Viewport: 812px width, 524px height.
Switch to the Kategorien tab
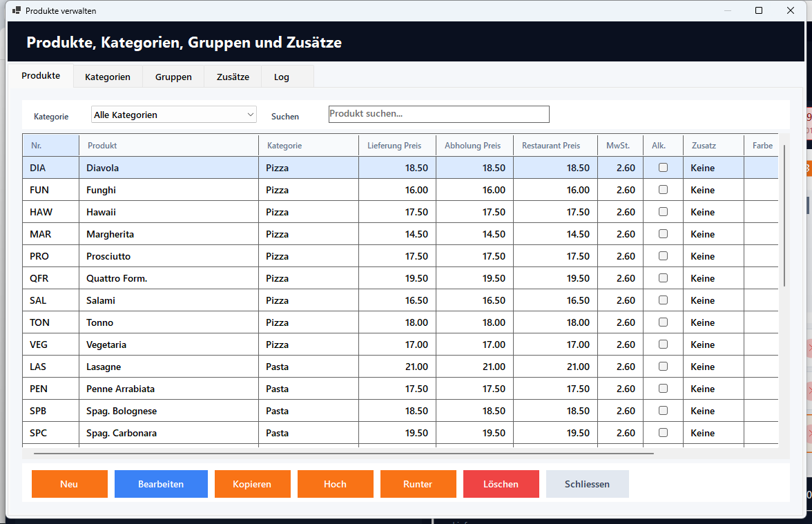[108, 77]
